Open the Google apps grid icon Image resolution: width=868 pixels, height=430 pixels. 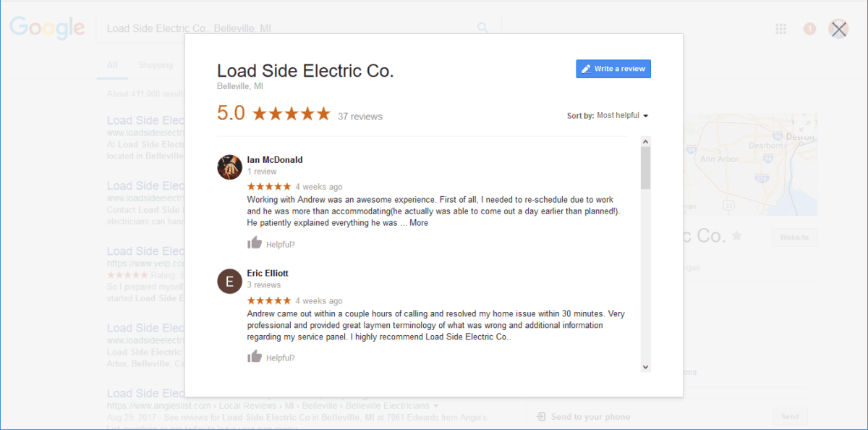pyautogui.click(x=780, y=29)
